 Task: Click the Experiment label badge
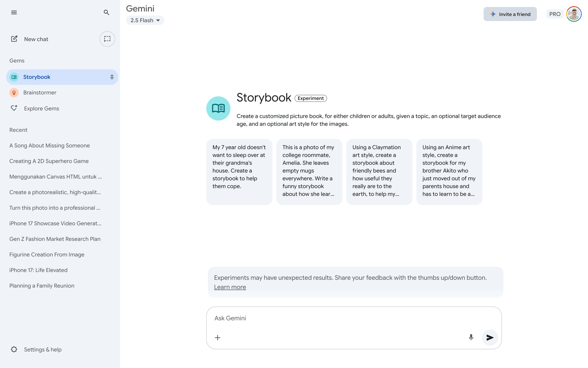click(311, 98)
